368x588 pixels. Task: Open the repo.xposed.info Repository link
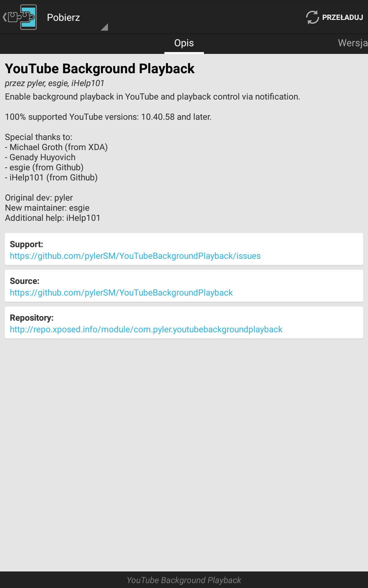coord(146,330)
